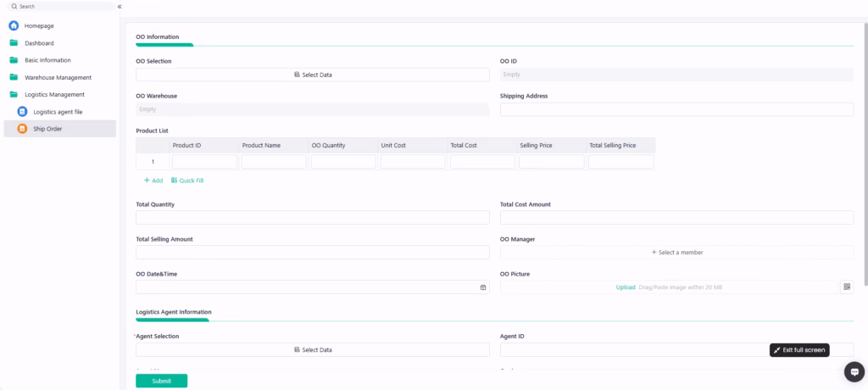Viewport: 868px width, 390px height.
Task: Click the search magnifier icon
Action: point(14,6)
